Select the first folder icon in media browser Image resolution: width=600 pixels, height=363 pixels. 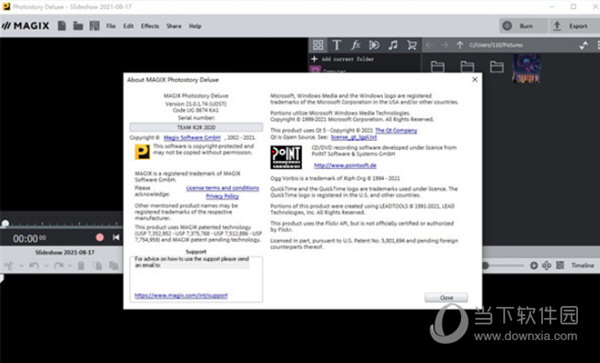(x=437, y=67)
